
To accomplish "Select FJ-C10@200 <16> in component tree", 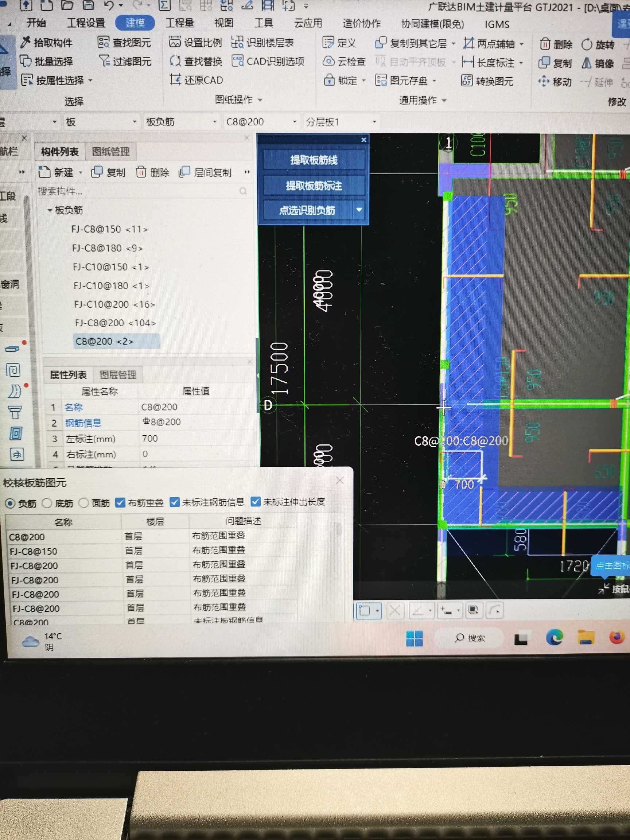I will [115, 304].
